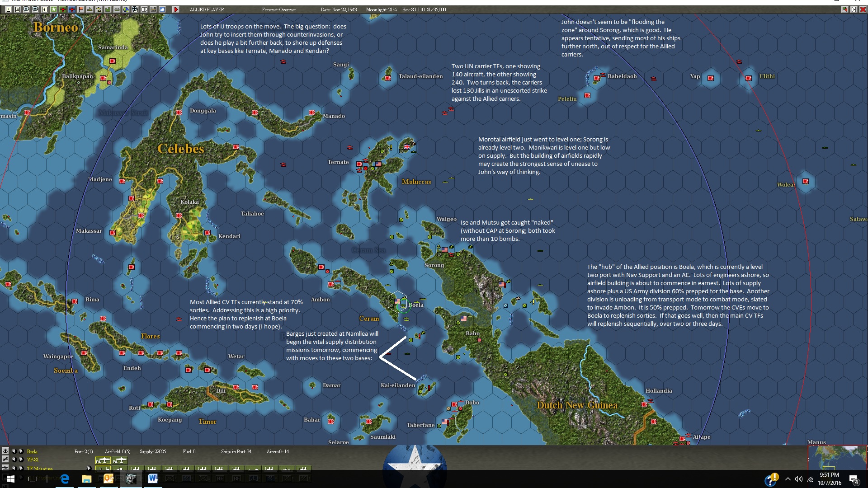This screenshot has height=488, width=868.
Task: Click the letter i information icon
Action: (45, 9)
